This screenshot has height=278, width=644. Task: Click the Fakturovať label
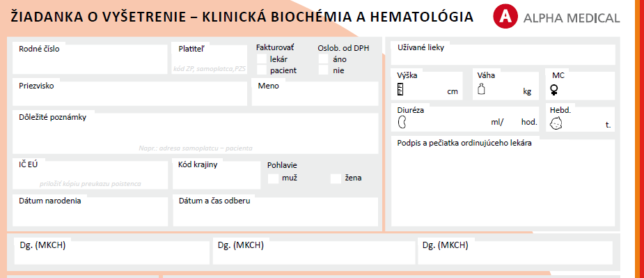pos(275,47)
